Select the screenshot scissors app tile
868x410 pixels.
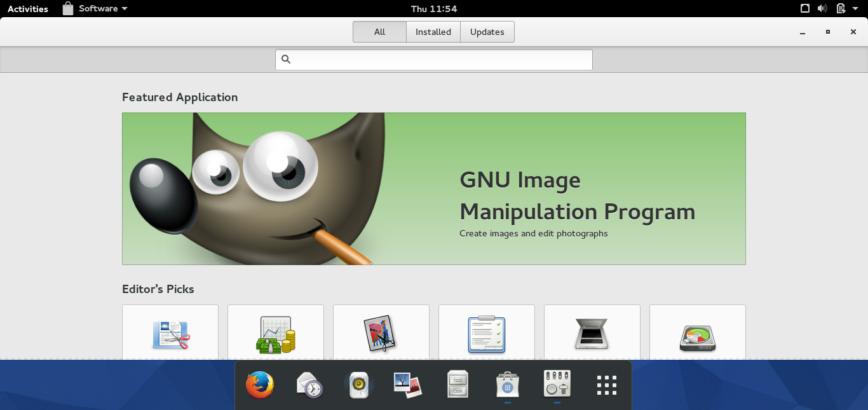(170, 332)
